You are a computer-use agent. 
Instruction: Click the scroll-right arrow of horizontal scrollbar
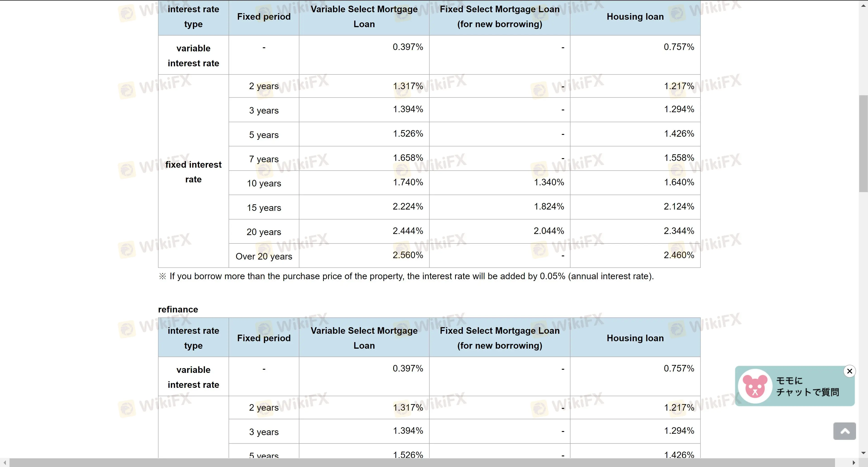pyautogui.click(x=854, y=463)
